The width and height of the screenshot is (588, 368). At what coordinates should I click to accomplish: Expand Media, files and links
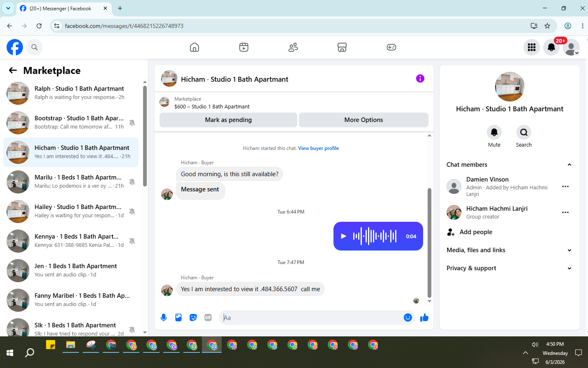509,250
